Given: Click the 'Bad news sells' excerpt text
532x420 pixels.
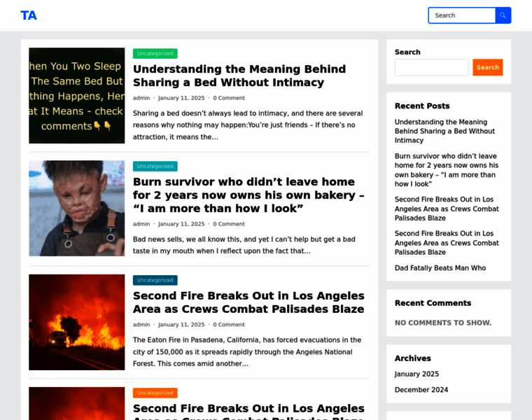Looking at the screenshot, I should click(244, 245).
